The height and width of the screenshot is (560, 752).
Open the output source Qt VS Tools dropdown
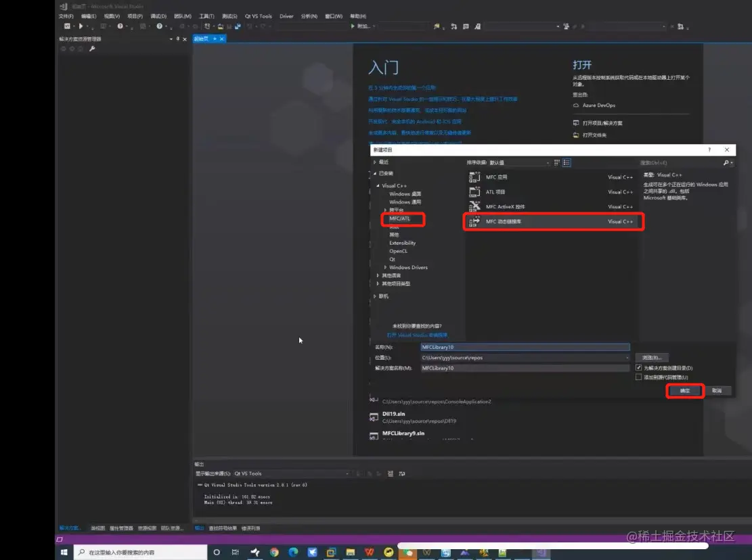point(291,474)
